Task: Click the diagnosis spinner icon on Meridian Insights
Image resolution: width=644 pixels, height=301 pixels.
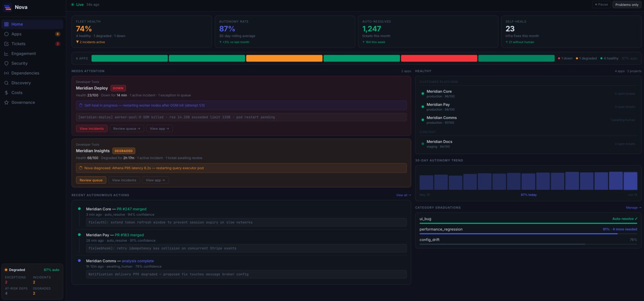Action: tap(81, 168)
